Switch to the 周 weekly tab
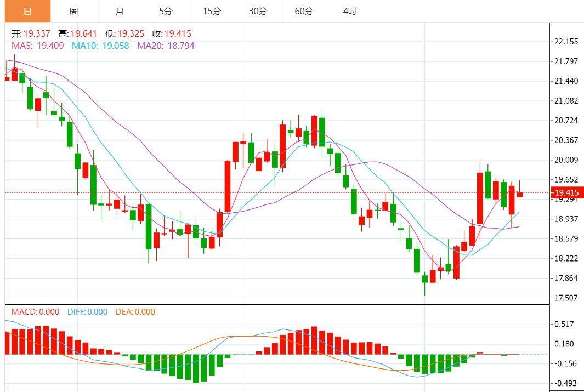 (73, 12)
